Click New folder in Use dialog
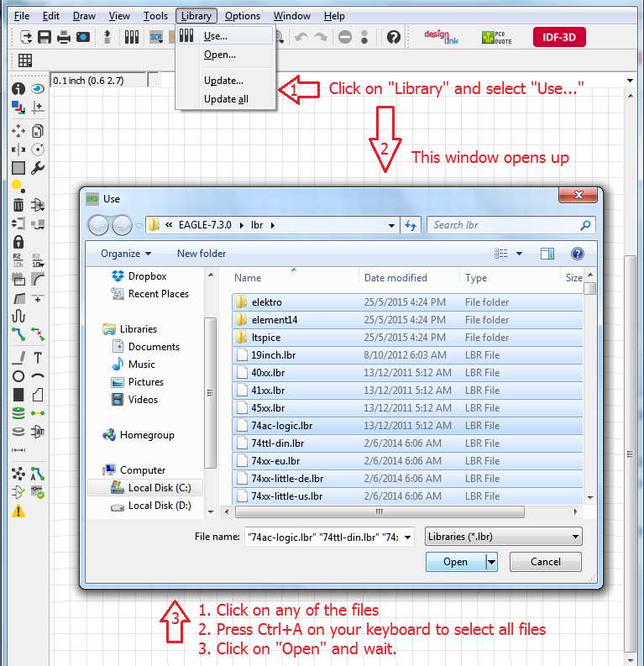This screenshot has height=666, width=644. (x=202, y=254)
